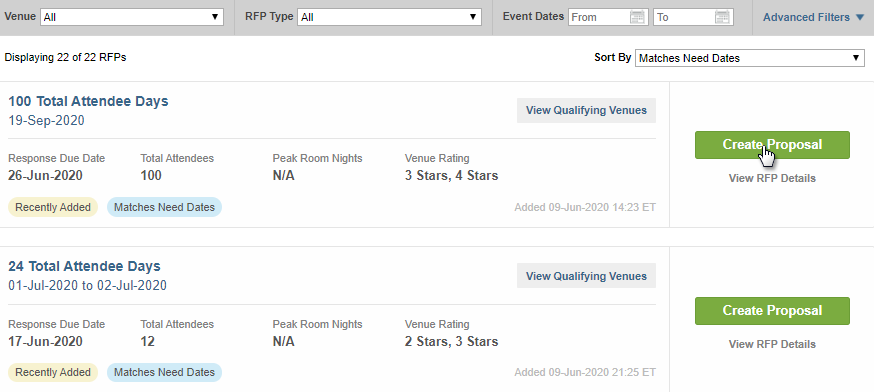
Task: Create Proposal for 100 Attendee Days RFP
Action: point(772,145)
